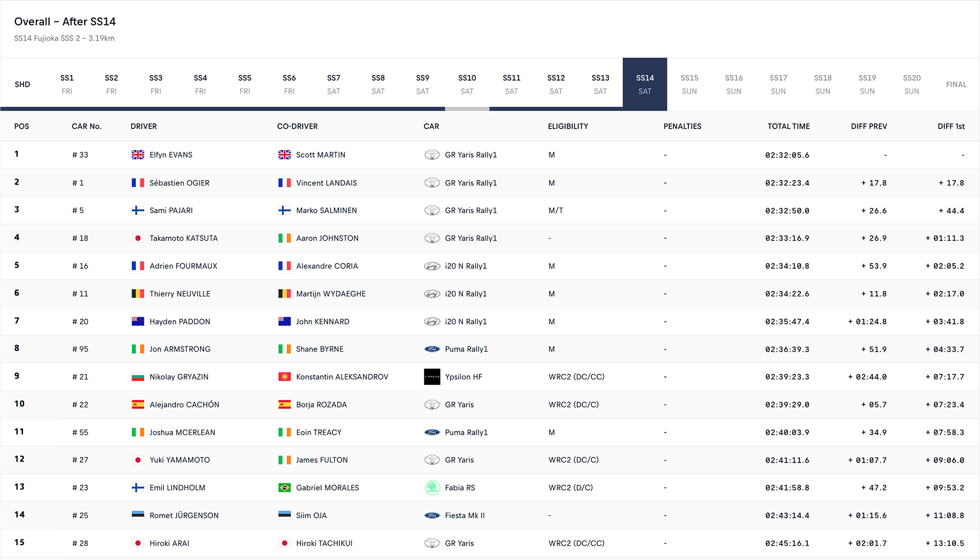Click Ford logo in Joshua MCERLEAN row
Screen dimensions: 980x560
click(432, 432)
